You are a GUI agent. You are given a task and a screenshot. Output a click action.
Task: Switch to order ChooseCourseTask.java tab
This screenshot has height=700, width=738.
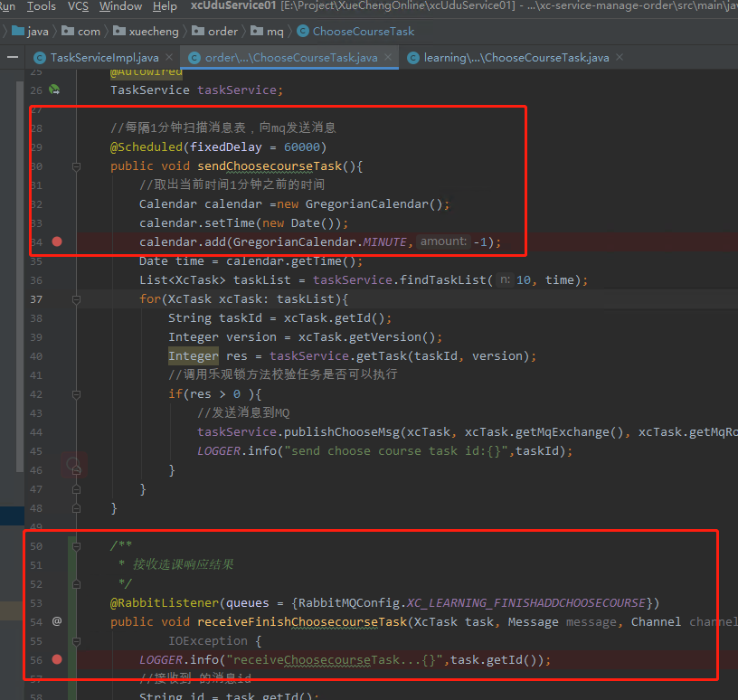(x=291, y=58)
